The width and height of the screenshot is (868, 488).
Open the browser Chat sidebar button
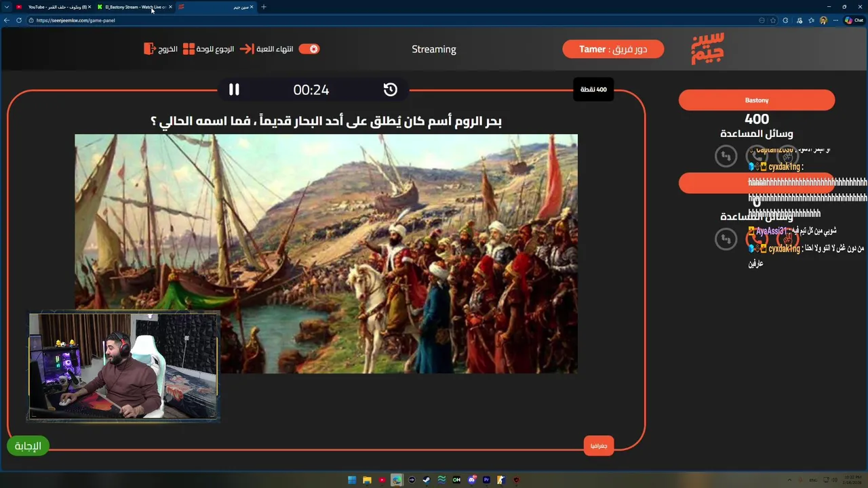(854, 20)
